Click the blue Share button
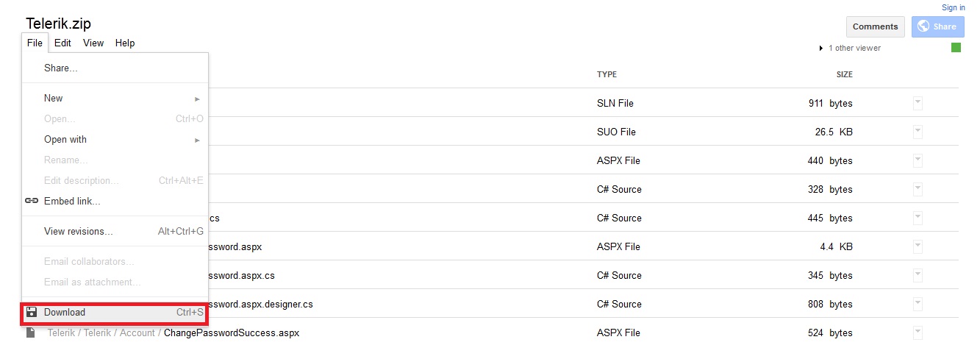This screenshot has height=345, width=980. (x=937, y=26)
